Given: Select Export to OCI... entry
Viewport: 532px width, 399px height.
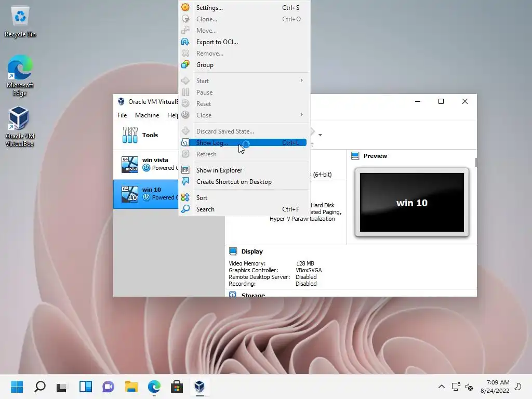Looking at the screenshot, I should pyautogui.click(x=244, y=42).
